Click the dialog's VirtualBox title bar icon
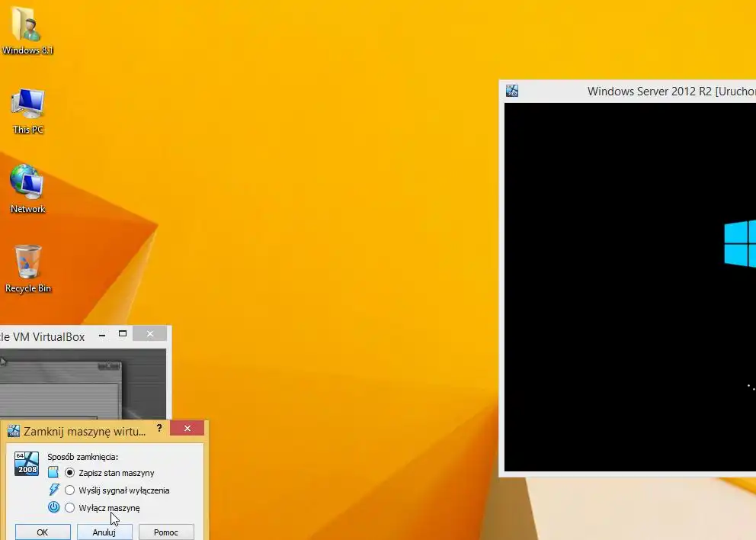Viewport: 756px width, 540px height. (14, 431)
